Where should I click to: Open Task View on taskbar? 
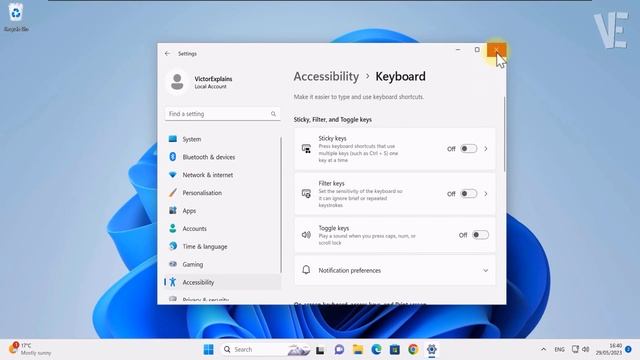click(x=320, y=350)
